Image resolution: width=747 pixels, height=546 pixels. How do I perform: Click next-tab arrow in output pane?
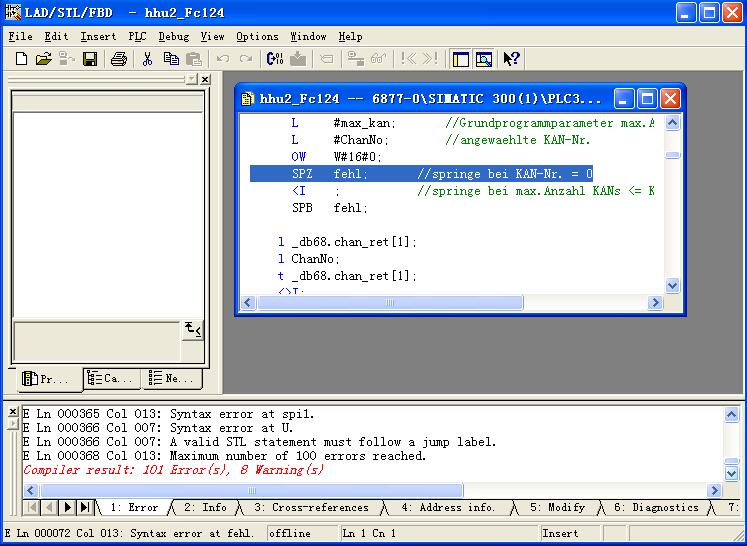click(67, 507)
